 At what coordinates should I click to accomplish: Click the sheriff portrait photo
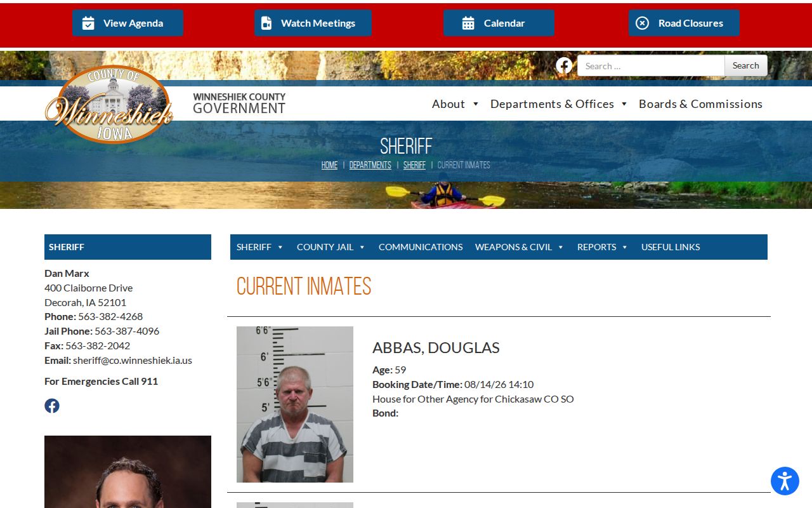[128, 472]
